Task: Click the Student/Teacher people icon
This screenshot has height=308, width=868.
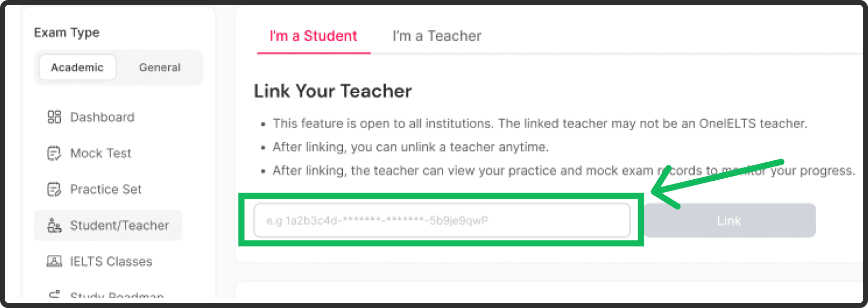Action: (x=54, y=225)
